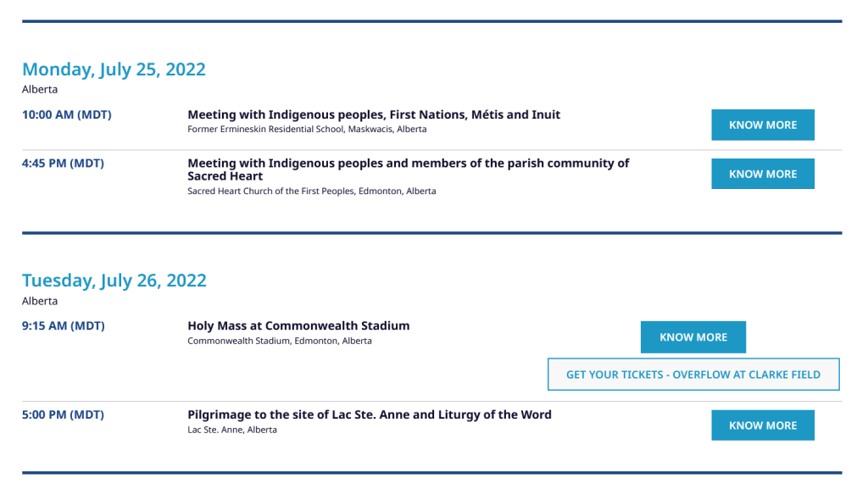Click the Sacred Heart parish community meeting title

pos(408,169)
